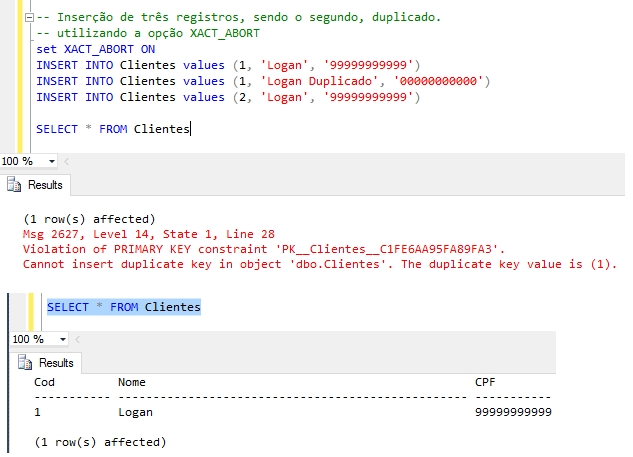Click the Cod column header in results
Viewport: 633px width, 457px height.
coord(45,382)
